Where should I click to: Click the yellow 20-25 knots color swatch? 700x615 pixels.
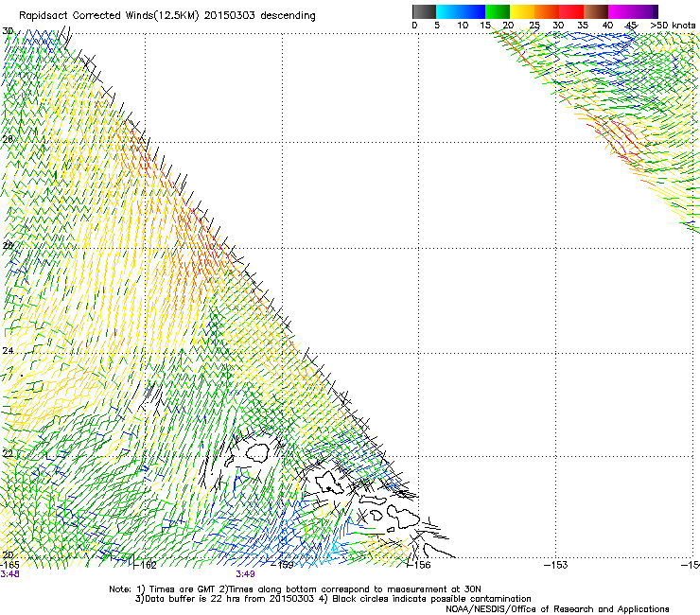click(522, 11)
